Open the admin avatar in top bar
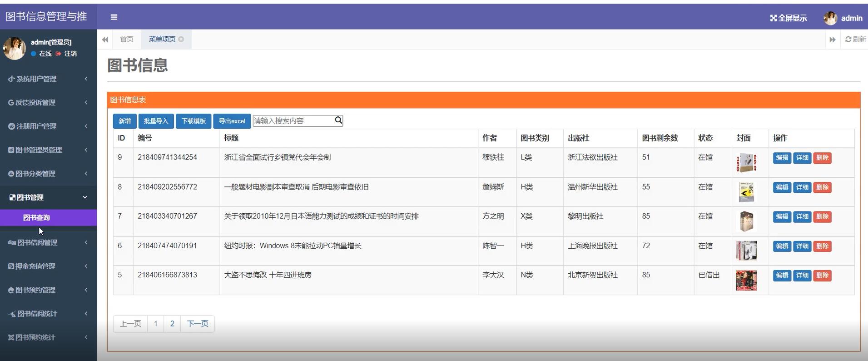The height and width of the screenshot is (361, 868). pyautogui.click(x=830, y=18)
